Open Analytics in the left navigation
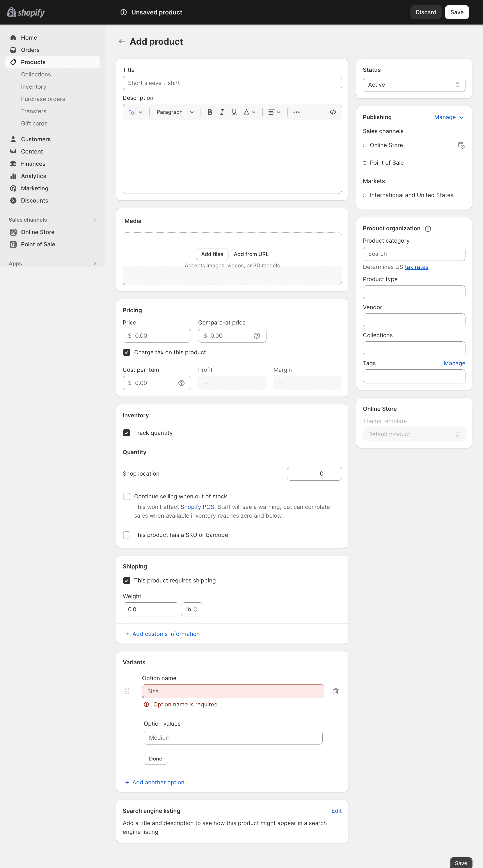Image resolution: width=483 pixels, height=868 pixels. coord(33,176)
